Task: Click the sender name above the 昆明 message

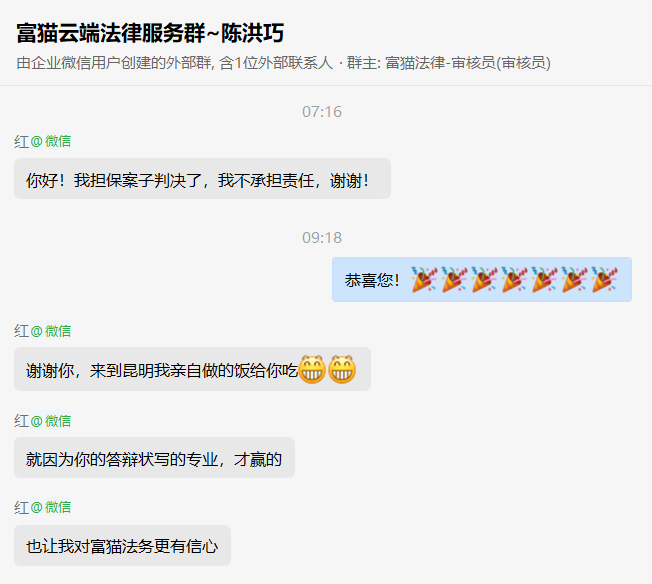Action: coord(42,331)
